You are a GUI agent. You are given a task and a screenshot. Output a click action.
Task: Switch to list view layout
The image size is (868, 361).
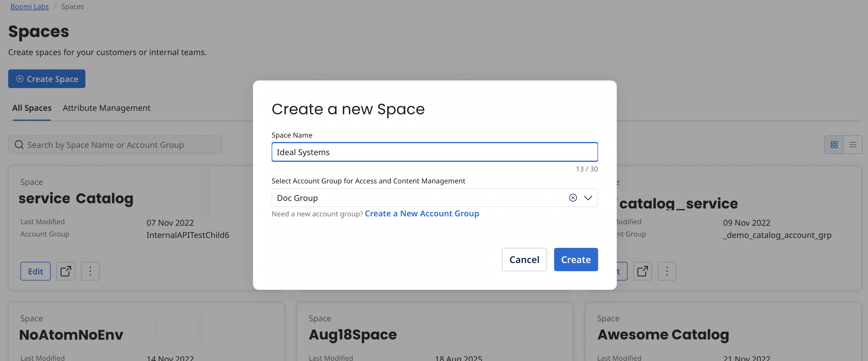pyautogui.click(x=853, y=145)
